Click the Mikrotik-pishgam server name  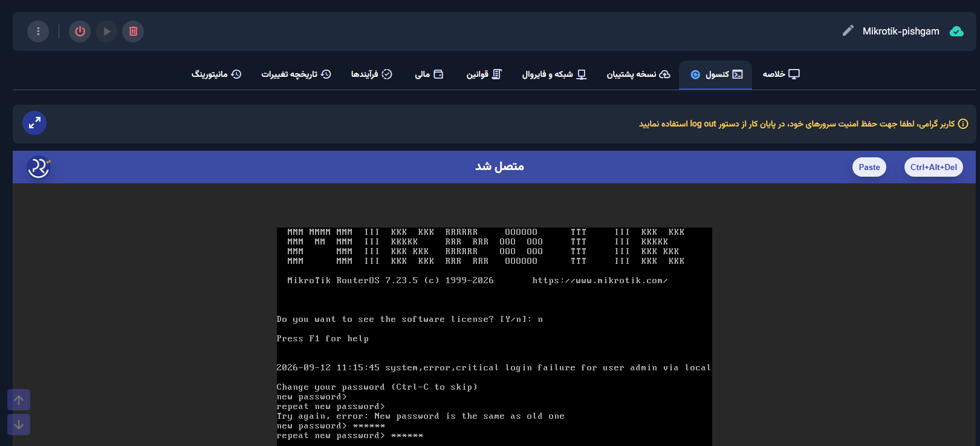pos(901,31)
